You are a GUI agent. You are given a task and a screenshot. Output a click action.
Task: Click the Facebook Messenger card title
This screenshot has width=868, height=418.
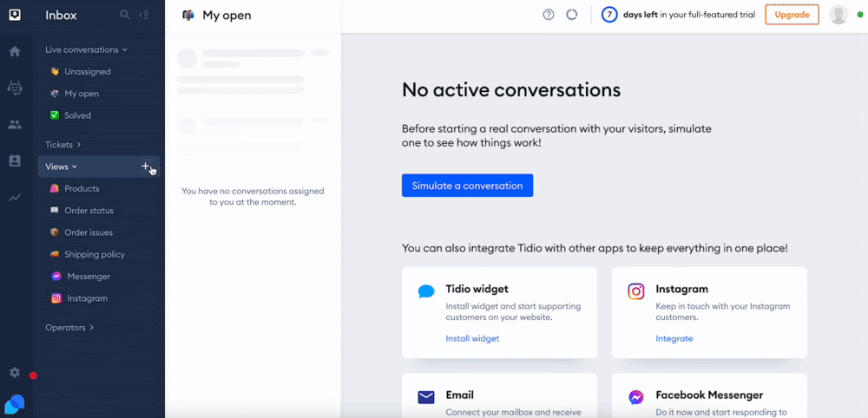click(x=709, y=395)
